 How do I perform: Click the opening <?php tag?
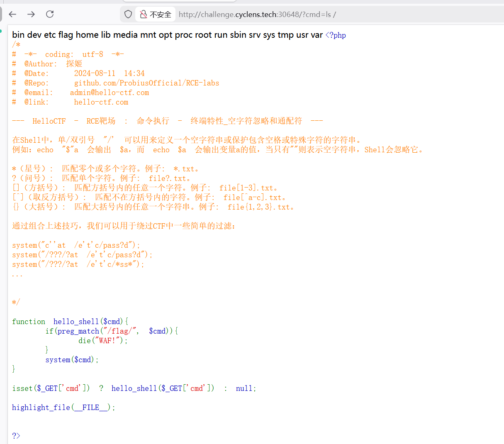click(x=336, y=35)
